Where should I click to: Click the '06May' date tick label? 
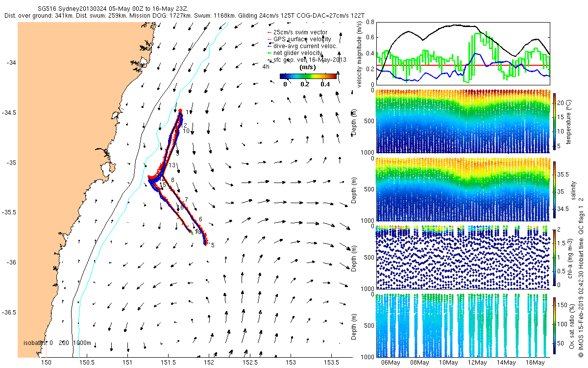tap(391, 363)
